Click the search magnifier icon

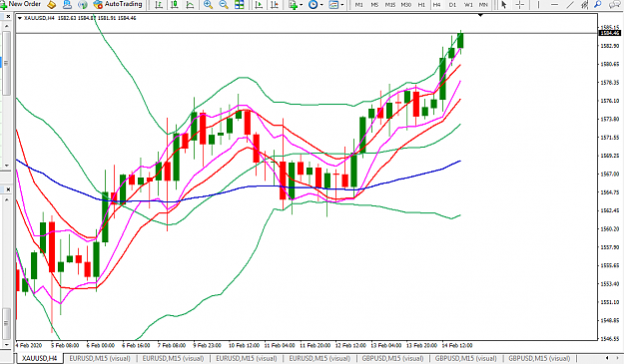point(598,5)
